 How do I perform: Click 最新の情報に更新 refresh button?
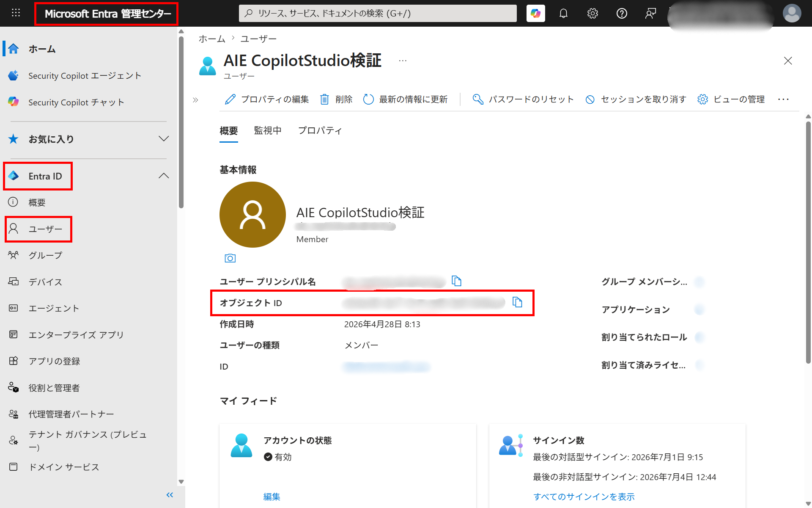tap(406, 99)
